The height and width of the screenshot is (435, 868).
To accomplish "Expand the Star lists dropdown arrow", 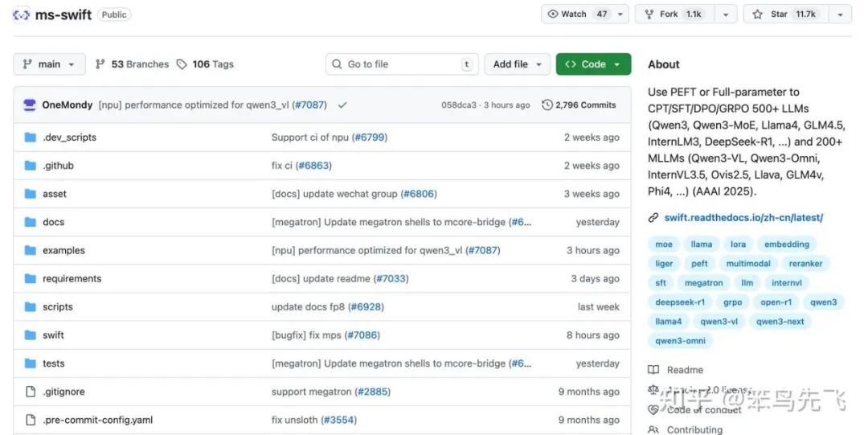I will pyautogui.click(x=841, y=14).
